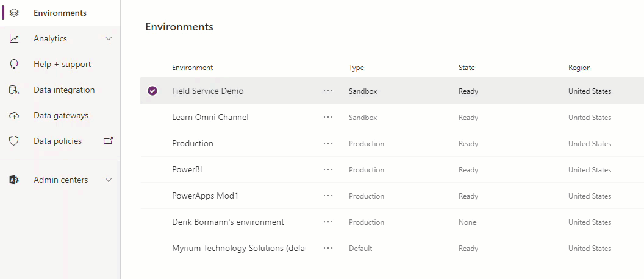This screenshot has height=279, width=644.
Task: Expand the Analytics chevron
Action: tap(109, 38)
